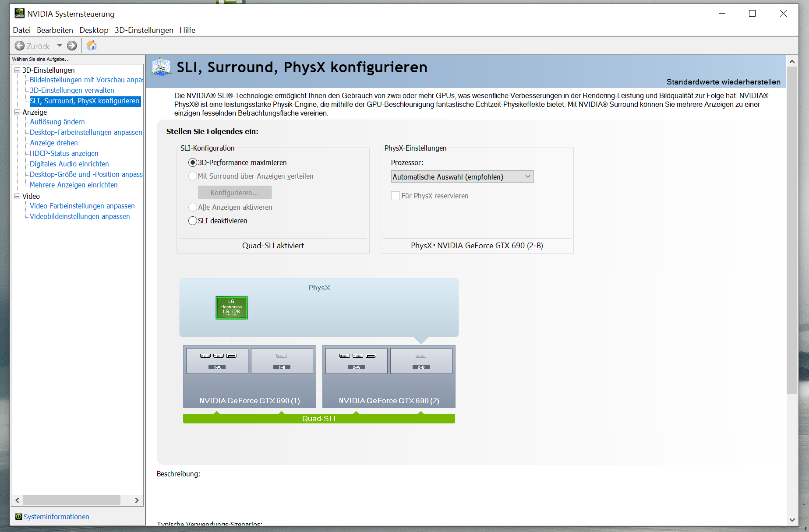
Task: Collapse the Anzeige tree node
Action: [18, 112]
